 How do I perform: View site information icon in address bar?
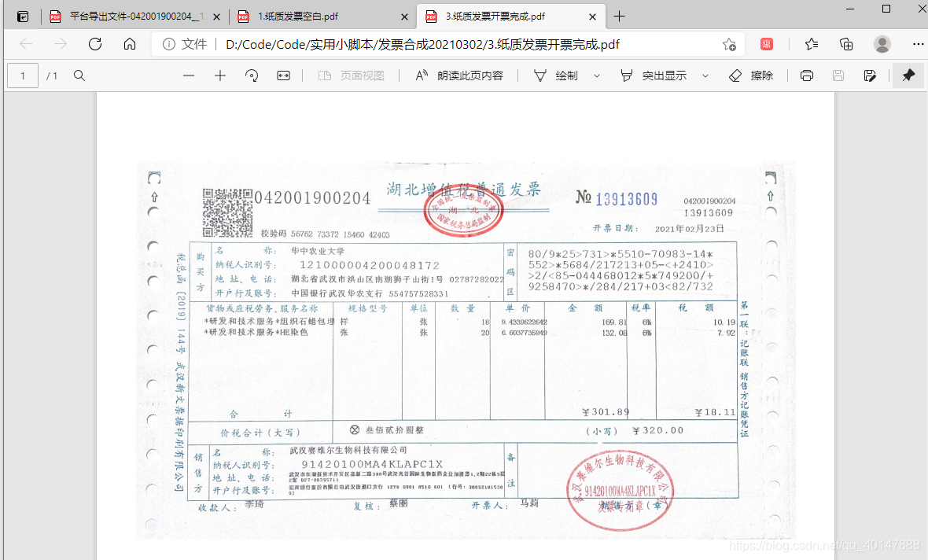pos(169,44)
